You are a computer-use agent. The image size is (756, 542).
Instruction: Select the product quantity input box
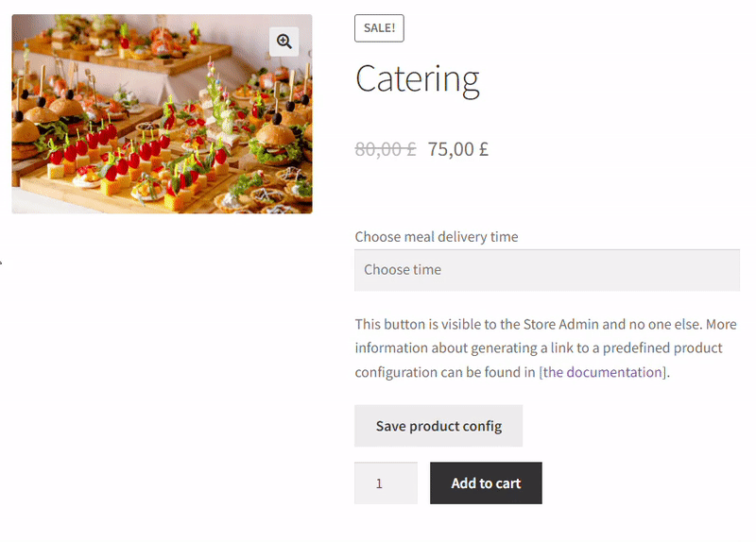(387, 483)
